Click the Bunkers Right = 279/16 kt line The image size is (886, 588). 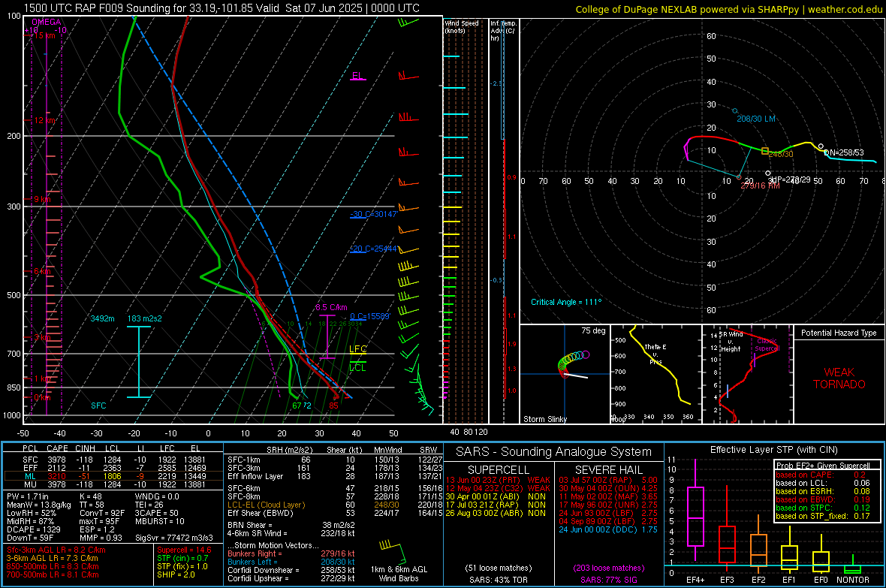(x=291, y=553)
